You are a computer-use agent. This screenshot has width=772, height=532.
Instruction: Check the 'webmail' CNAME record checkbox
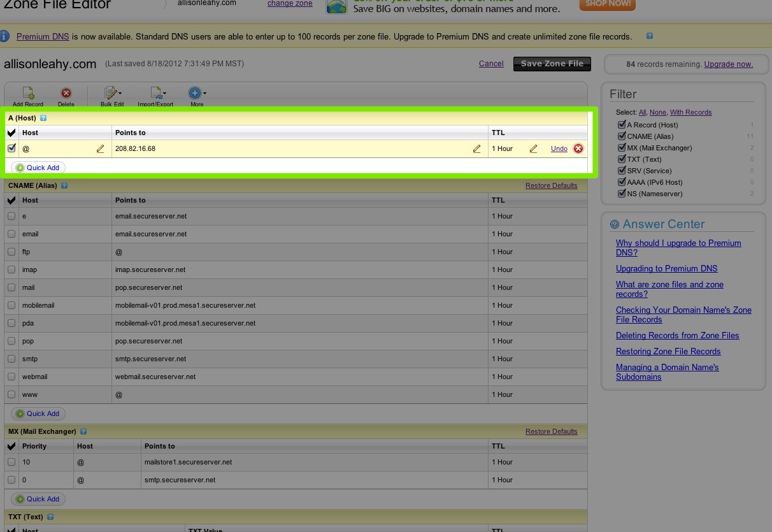pyautogui.click(x=11, y=377)
